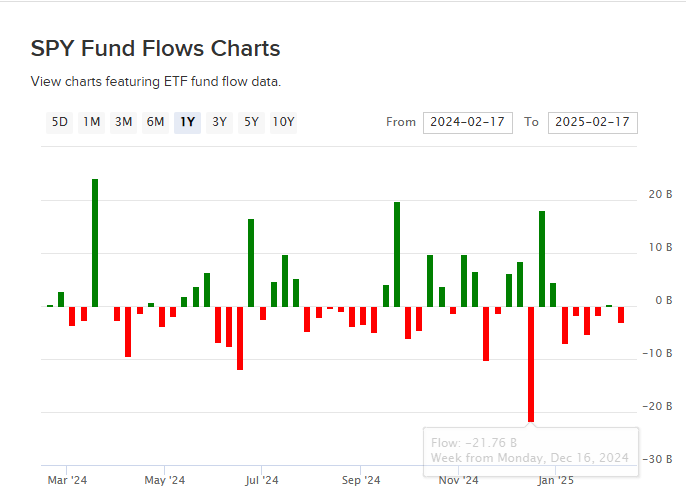Click the tallest green bar in March 2024
Screen dimensions: 686x497
pos(95,243)
